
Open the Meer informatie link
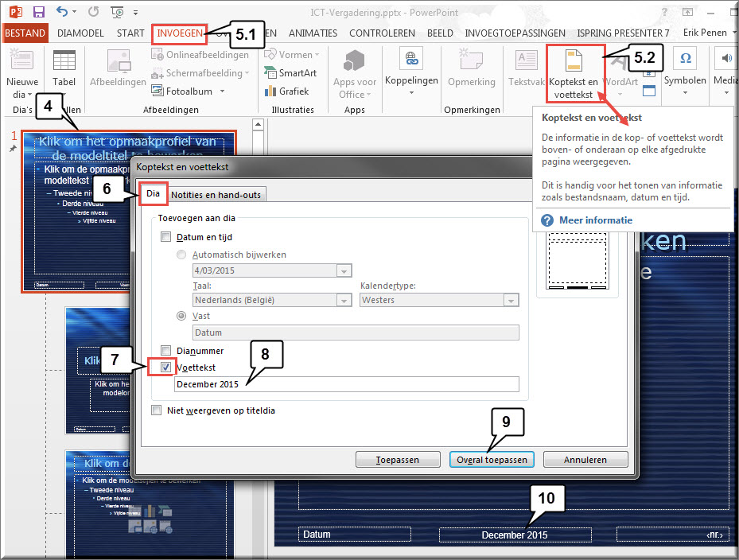[x=596, y=220]
